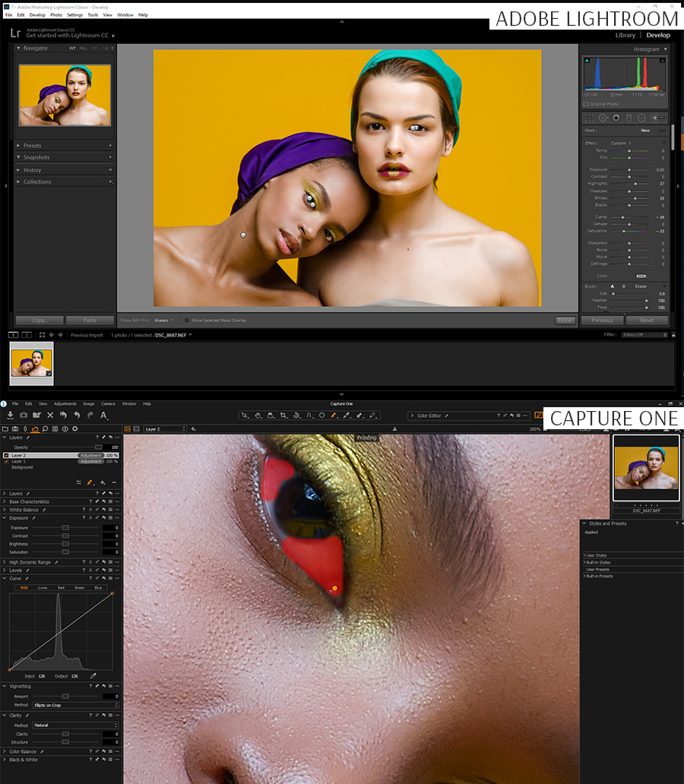
Task: Switch to the Library module in Lightroom
Action: (x=625, y=35)
